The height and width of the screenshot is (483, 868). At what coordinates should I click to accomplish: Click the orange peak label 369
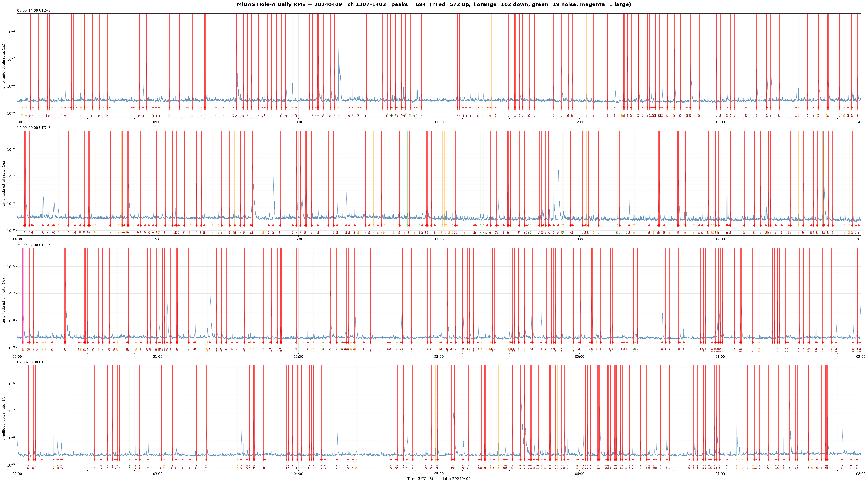46,350
